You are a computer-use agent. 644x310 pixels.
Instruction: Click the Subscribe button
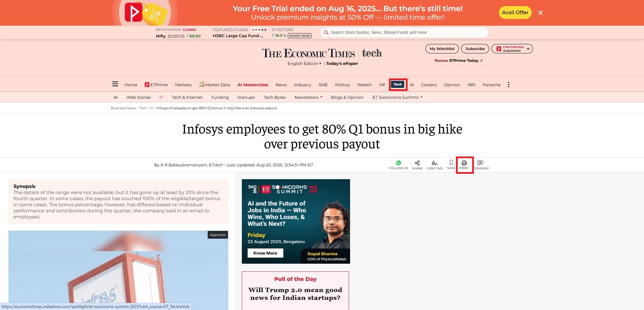[x=475, y=49]
